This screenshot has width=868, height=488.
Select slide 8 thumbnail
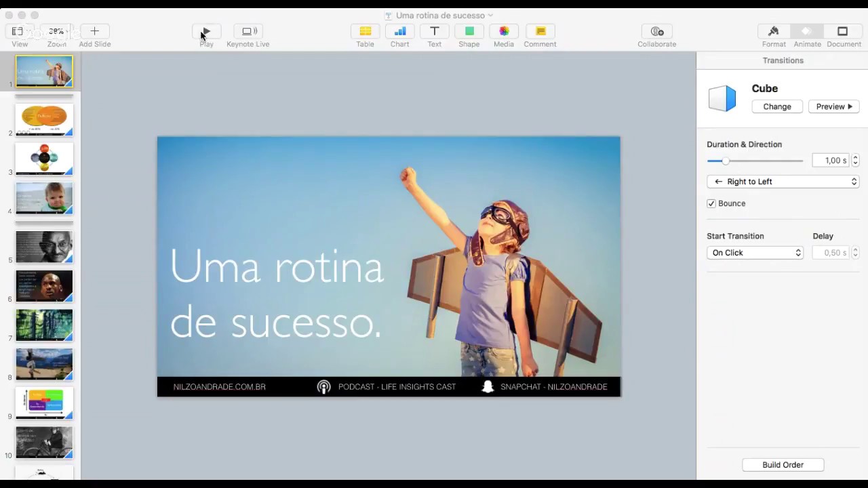click(x=44, y=365)
